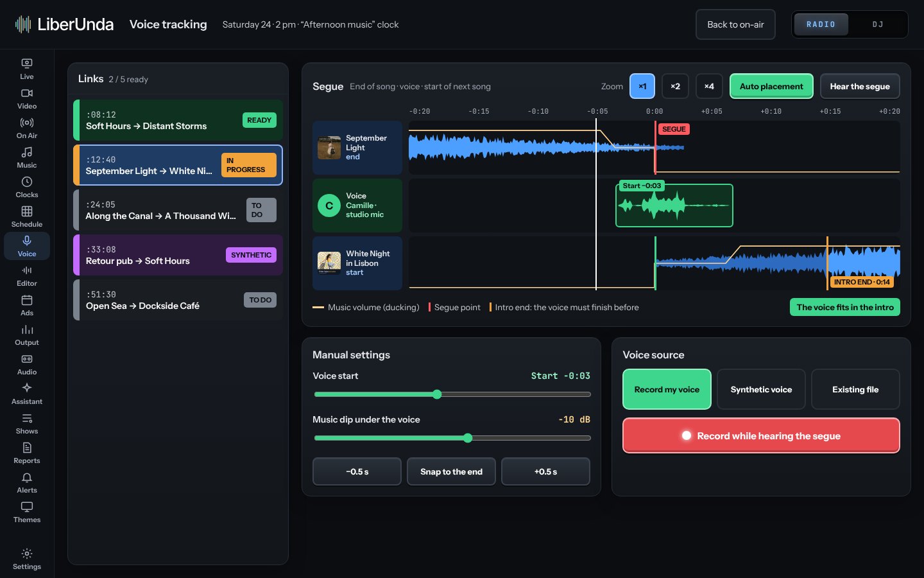The height and width of the screenshot is (578, 924).
Task: Click the SYNTHETIC status badge
Action: coord(251,255)
